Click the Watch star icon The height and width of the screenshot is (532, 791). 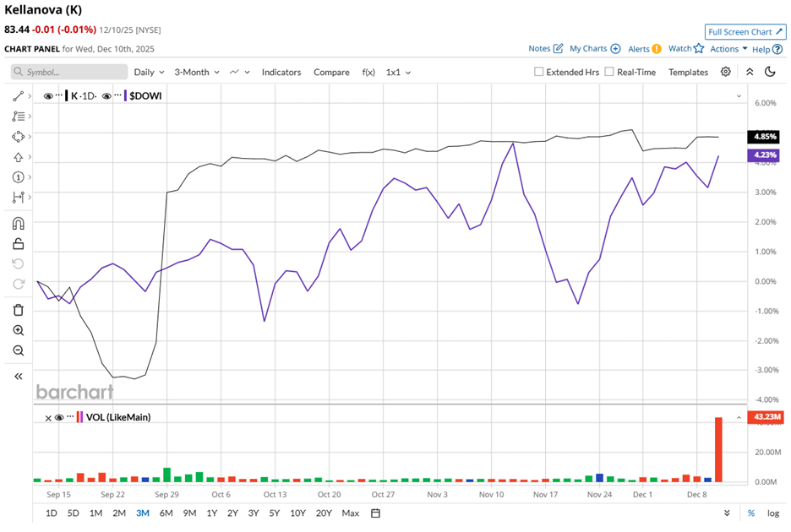point(699,48)
